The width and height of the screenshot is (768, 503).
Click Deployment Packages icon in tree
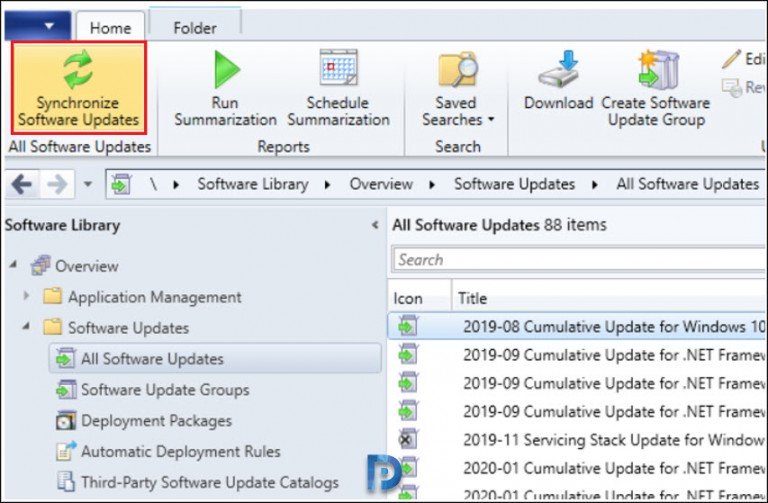pos(66,420)
